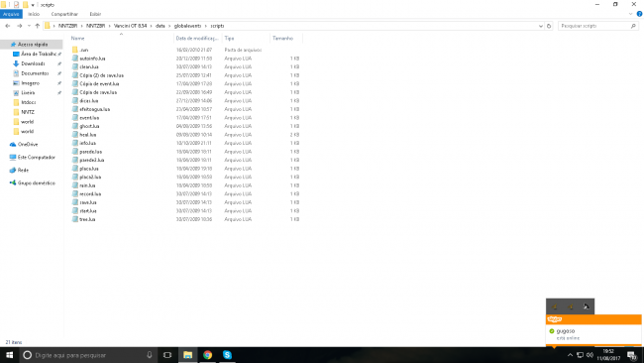Select Cópia de event.lua icon
This screenshot has width=644, height=363.
[x=74, y=84]
